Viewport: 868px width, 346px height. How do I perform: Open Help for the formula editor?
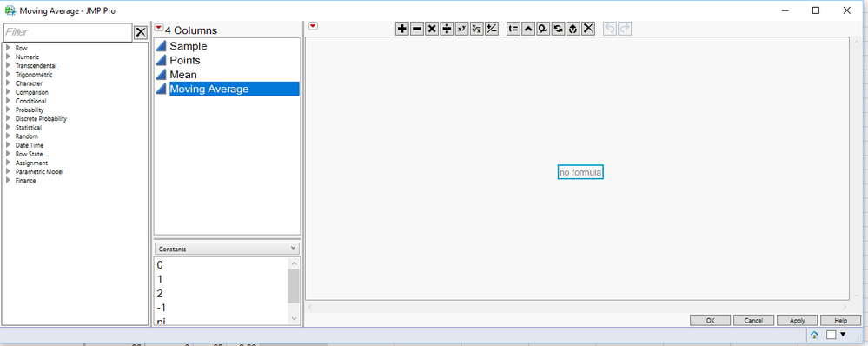click(840, 321)
